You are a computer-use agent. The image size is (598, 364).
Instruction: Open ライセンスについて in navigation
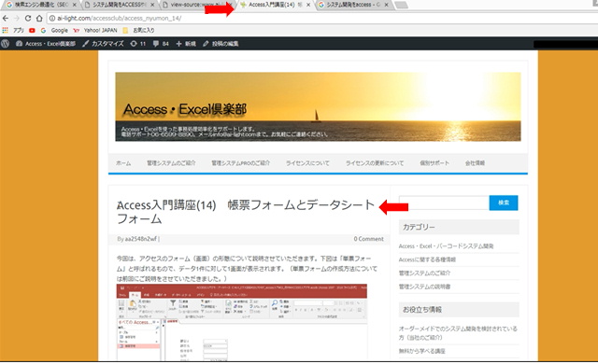(307, 163)
